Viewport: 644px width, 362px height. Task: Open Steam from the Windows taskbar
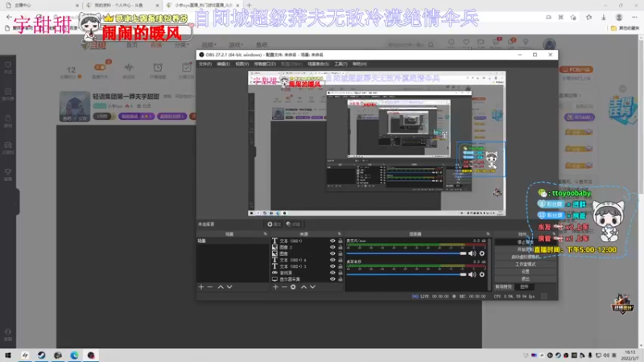(42, 355)
